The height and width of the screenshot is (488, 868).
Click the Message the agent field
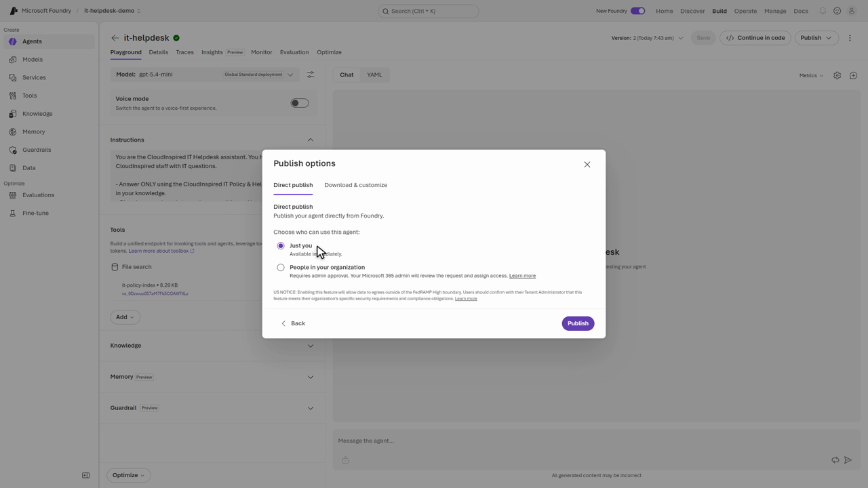pyautogui.click(x=597, y=441)
